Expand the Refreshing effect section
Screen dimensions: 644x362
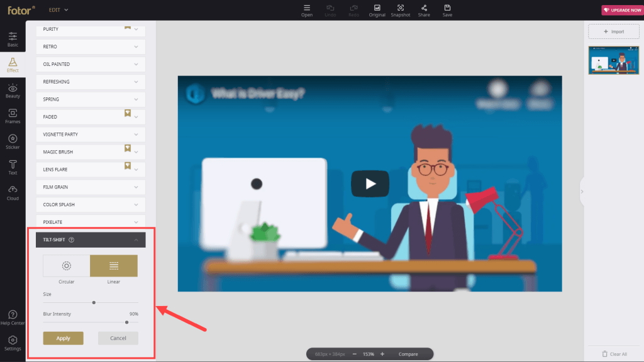tap(91, 82)
